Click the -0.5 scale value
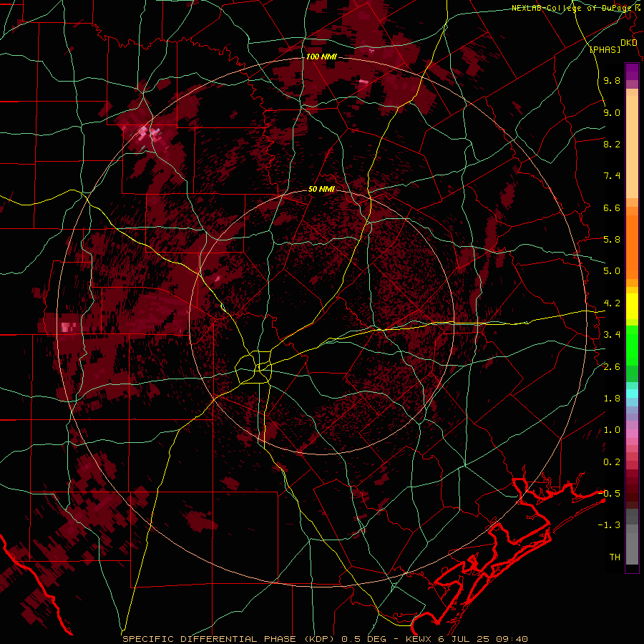644x644 pixels. (x=609, y=494)
